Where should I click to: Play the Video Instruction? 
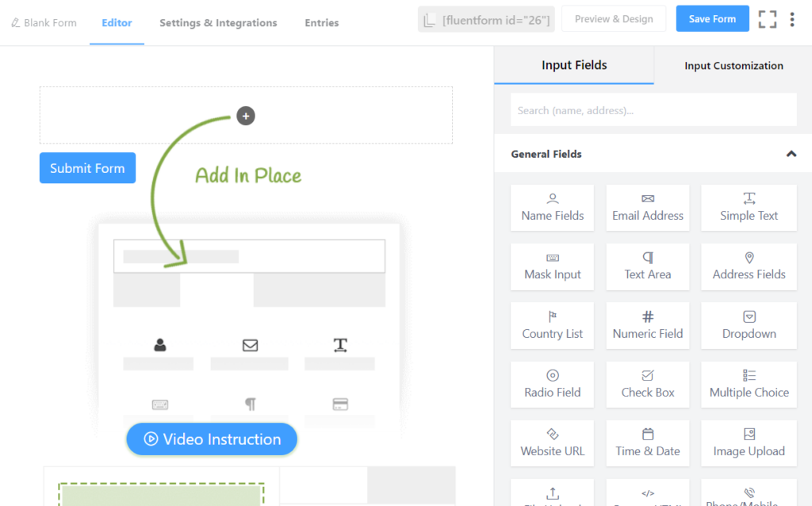coord(212,439)
